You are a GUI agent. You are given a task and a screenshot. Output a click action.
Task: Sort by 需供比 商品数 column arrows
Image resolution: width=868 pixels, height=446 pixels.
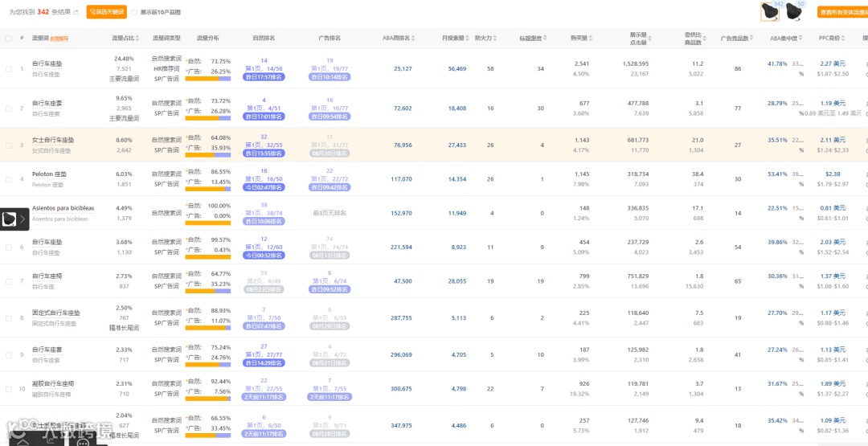click(705, 39)
